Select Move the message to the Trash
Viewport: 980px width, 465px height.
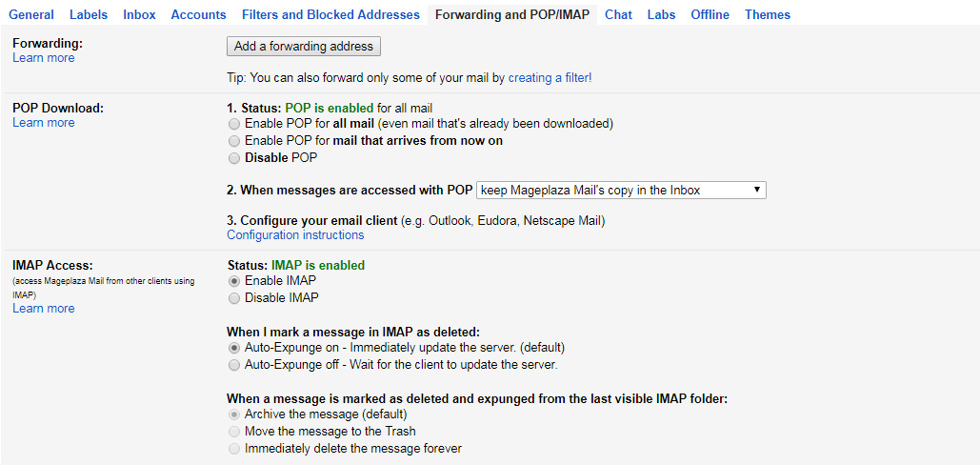pyautogui.click(x=233, y=432)
